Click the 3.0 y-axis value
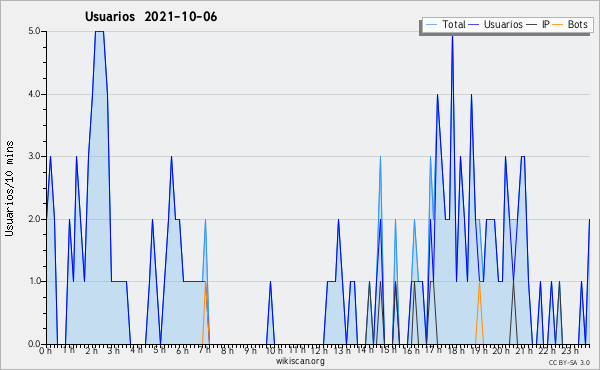Viewport: 600px width, 370px height. pyautogui.click(x=34, y=156)
